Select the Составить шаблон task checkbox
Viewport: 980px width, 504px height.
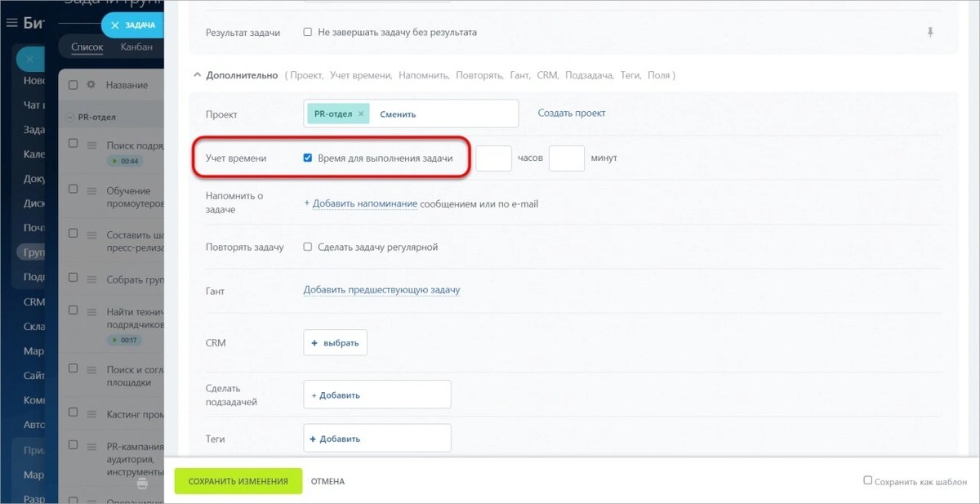73,233
